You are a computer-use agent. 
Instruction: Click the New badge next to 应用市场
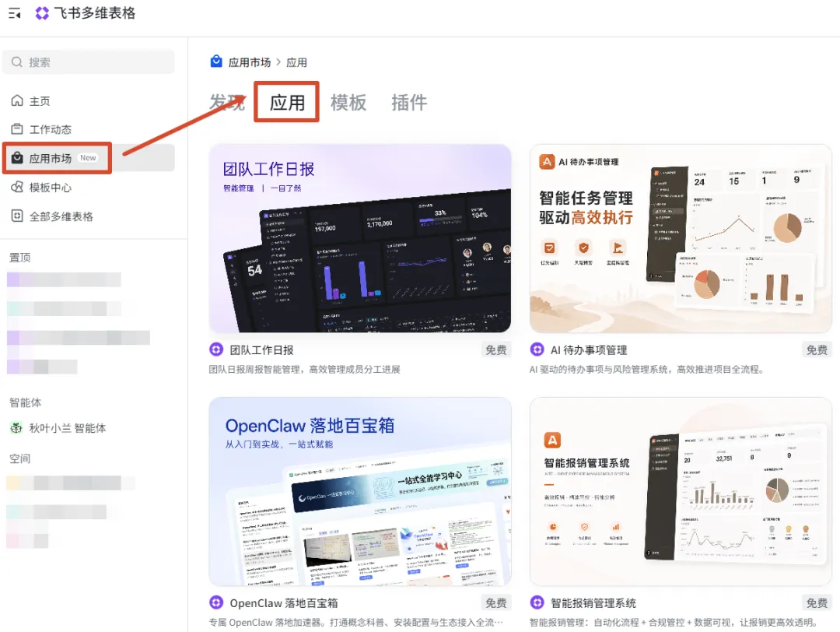pos(88,157)
